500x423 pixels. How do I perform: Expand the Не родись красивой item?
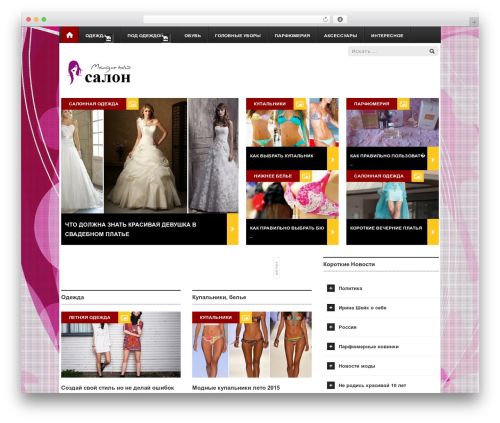pos(331,385)
